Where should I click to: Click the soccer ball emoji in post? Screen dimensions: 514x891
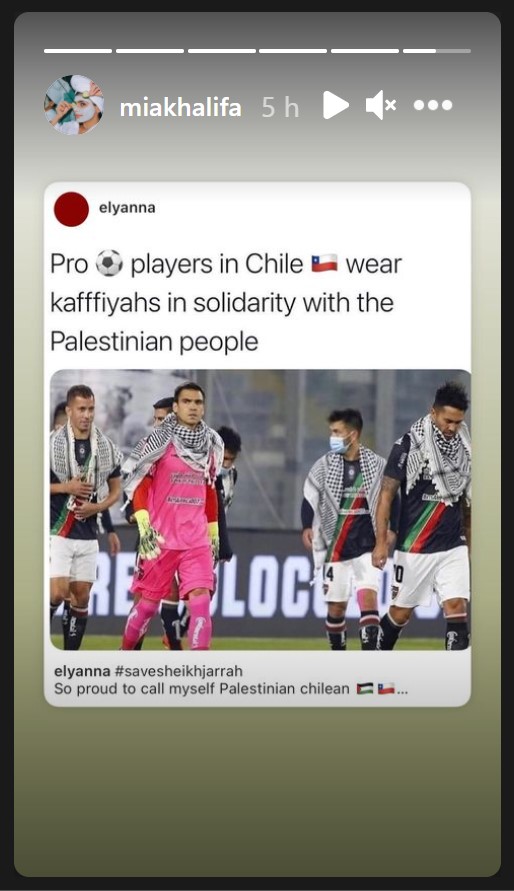(x=109, y=264)
